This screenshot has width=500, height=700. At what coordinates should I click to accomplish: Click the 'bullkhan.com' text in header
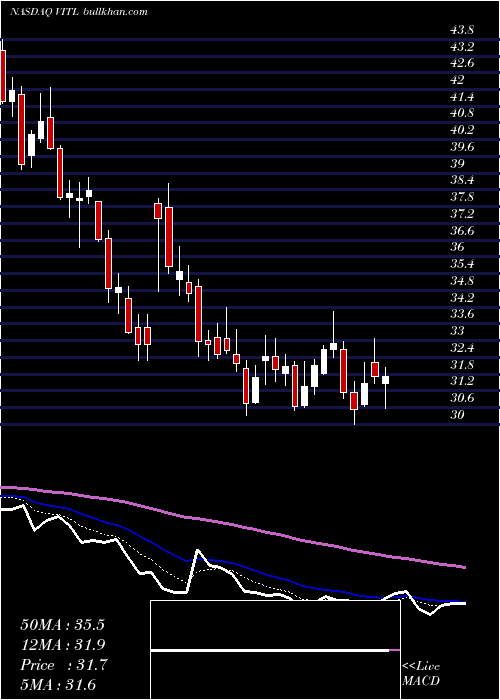pyautogui.click(x=115, y=12)
